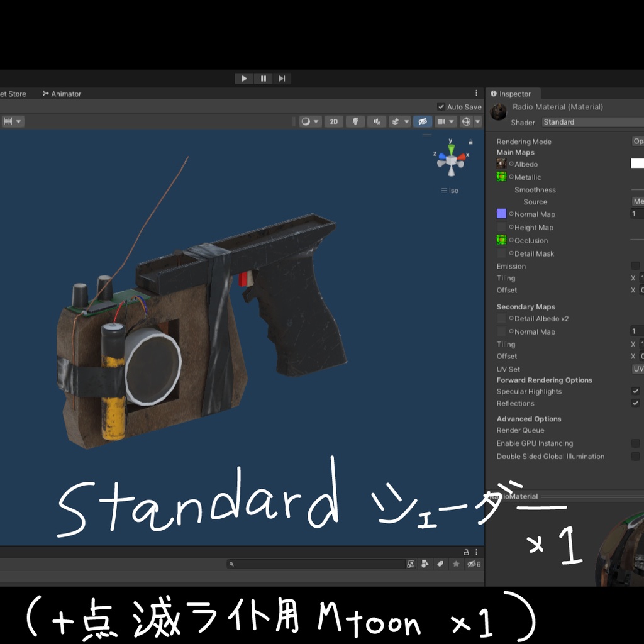Click the empty Height Map texture slot
The height and width of the screenshot is (644, 644).
501,226
